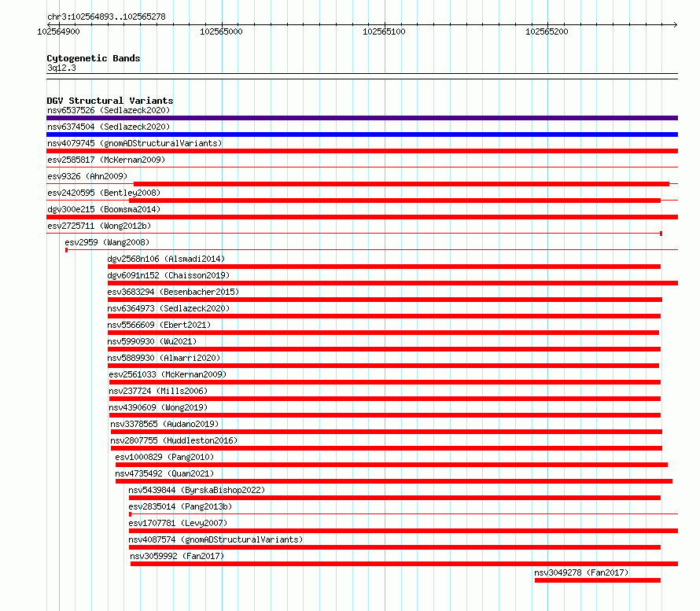This screenshot has height=611, width=700.
Task: Select nsv237724 (Mills2006) variant label
Action: click(x=158, y=391)
